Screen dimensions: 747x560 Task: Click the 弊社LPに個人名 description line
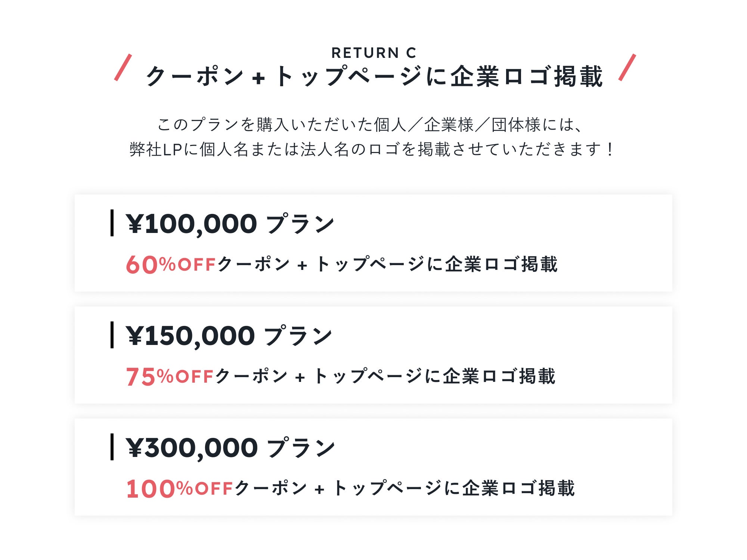(x=371, y=149)
